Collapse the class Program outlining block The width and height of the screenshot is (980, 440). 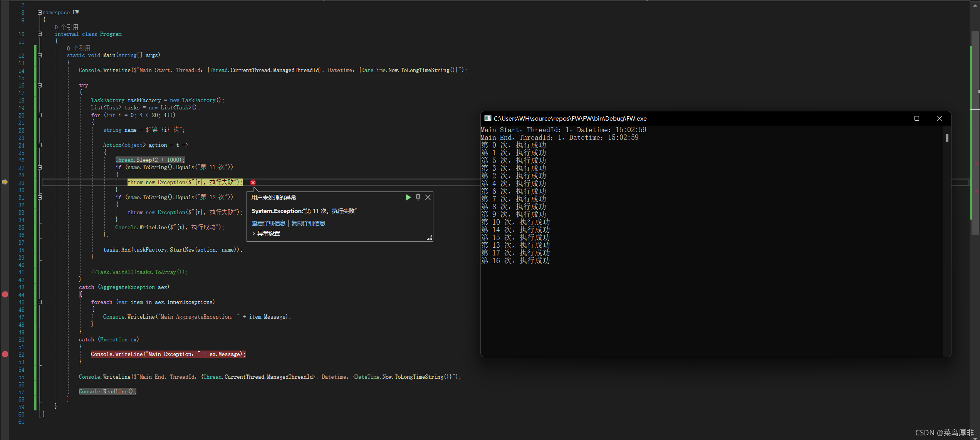click(x=39, y=34)
